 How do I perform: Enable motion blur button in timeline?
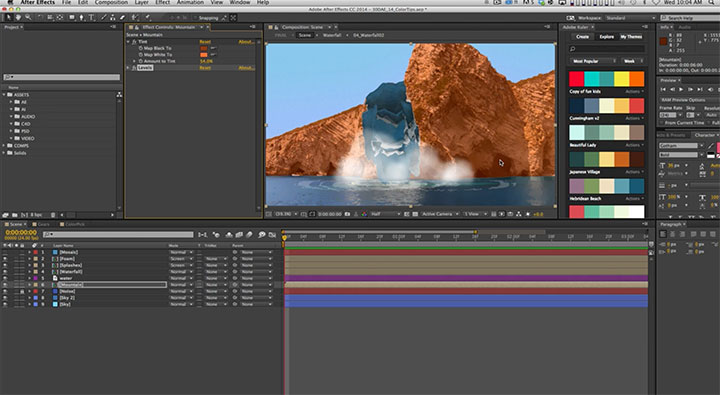coord(249,235)
